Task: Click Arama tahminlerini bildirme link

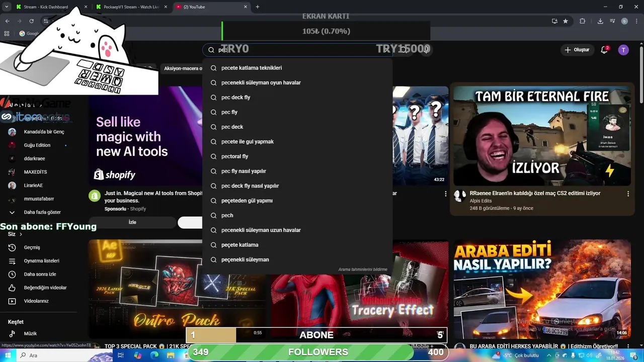Action: [x=363, y=269]
